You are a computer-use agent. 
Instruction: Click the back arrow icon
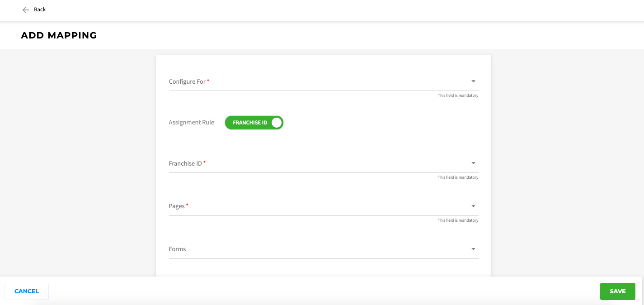[26, 10]
